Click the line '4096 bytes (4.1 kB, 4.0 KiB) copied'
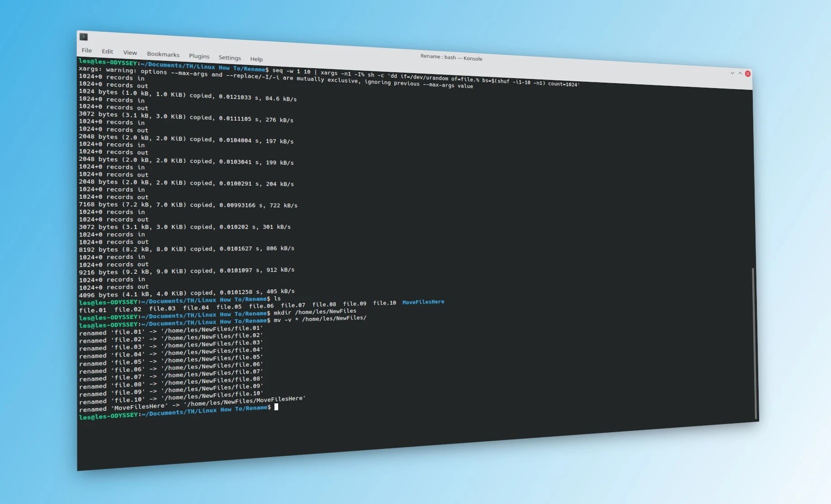The height and width of the screenshot is (504, 831). pos(187,293)
